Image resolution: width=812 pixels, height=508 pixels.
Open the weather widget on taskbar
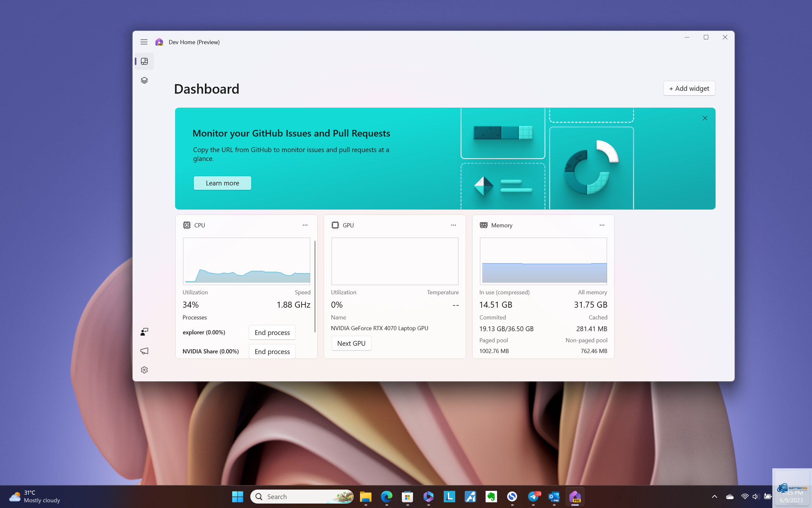tap(34, 497)
